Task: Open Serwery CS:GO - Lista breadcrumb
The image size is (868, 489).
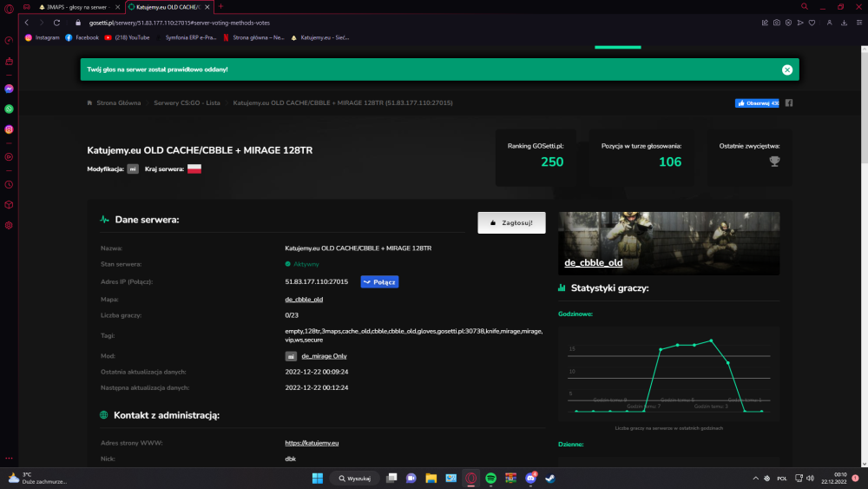Action: [x=187, y=103]
